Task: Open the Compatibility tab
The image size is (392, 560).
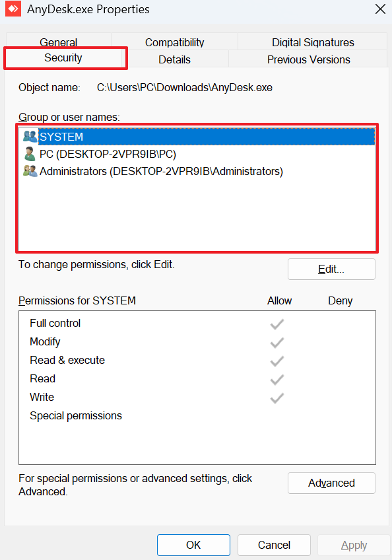Action: coord(174,42)
